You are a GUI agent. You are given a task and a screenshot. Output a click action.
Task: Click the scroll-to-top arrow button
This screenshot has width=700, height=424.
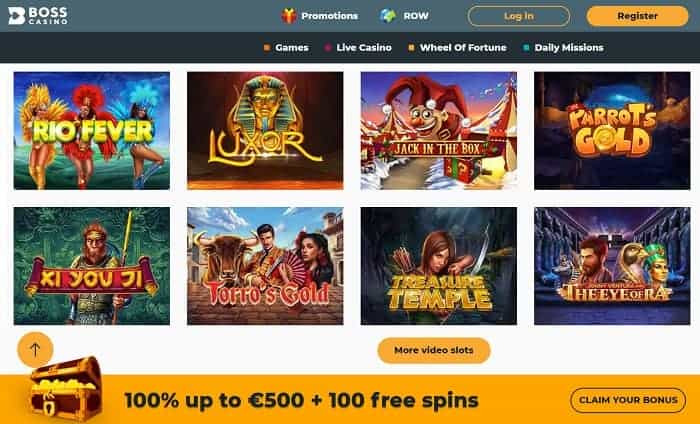point(35,349)
